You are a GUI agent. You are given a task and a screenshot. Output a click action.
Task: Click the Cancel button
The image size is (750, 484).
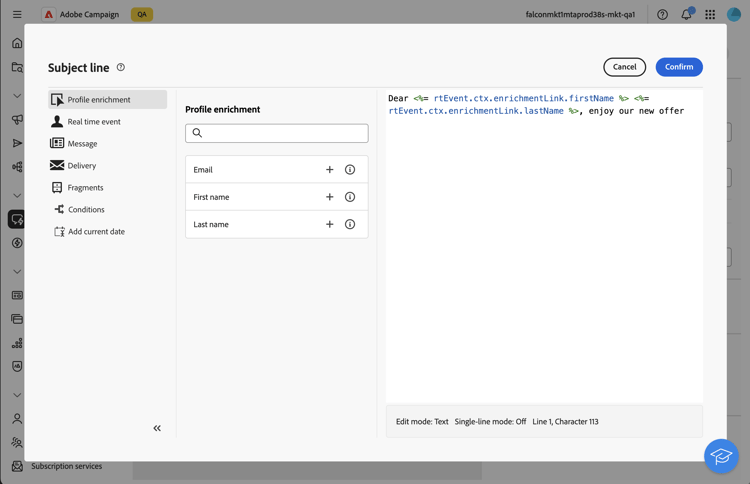[624, 67]
